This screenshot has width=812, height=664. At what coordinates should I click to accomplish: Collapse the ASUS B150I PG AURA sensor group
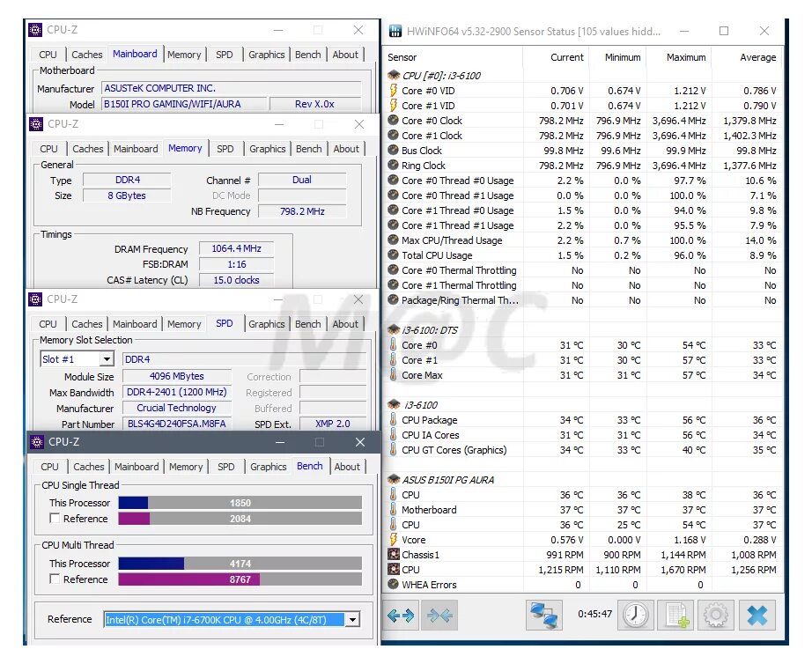(x=394, y=480)
